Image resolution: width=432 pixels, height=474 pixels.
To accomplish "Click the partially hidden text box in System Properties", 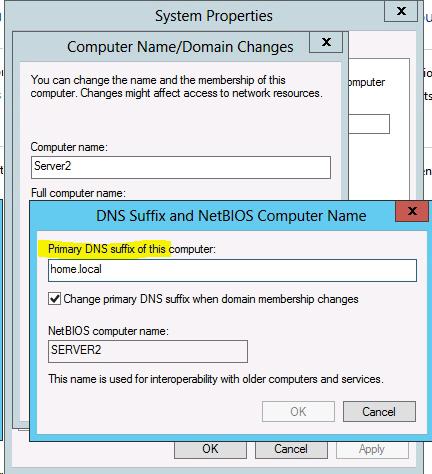I will [369, 124].
